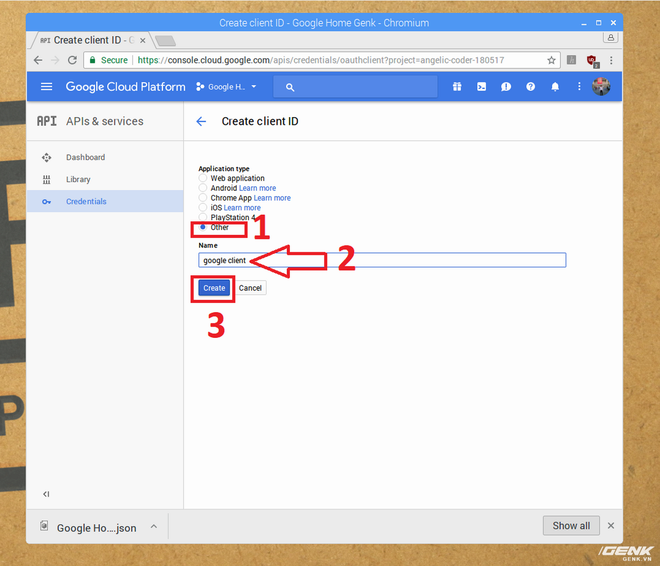
Task: Minimize the Chromium window
Action: click(584, 23)
